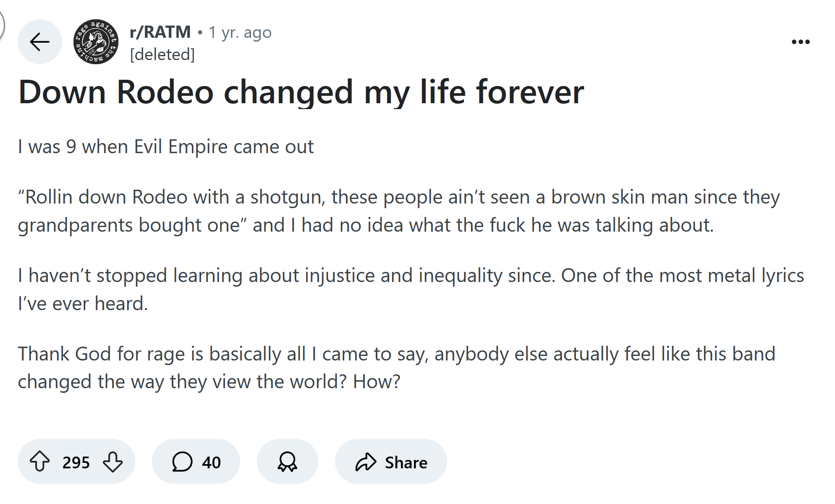Click the quoted Rollin down Rodeo lyric paragraph
The width and height of the screenshot is (835, 504).
399,211
